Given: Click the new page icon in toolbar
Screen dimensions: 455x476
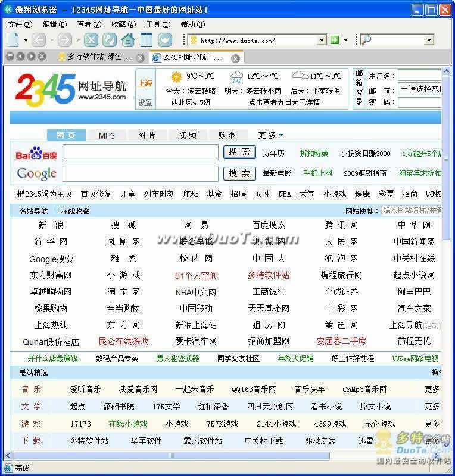Looking at the screenshot, I should click(13, 40).
